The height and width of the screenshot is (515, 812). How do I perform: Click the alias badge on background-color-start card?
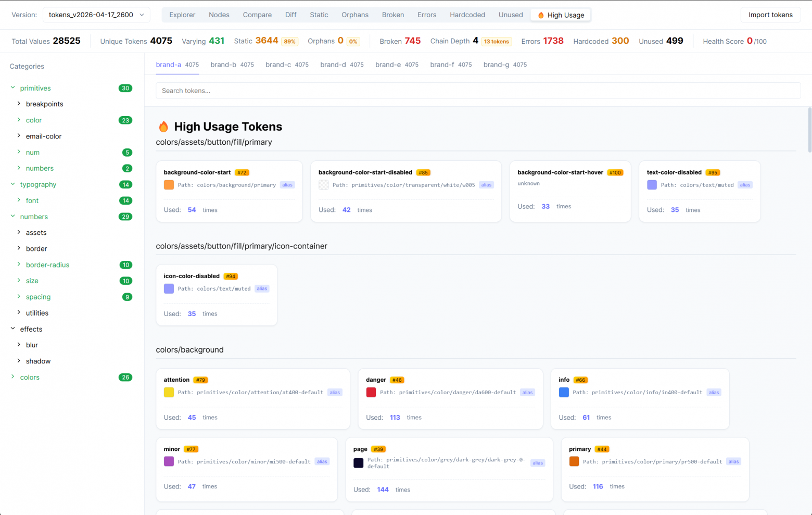tap(287, 184)
